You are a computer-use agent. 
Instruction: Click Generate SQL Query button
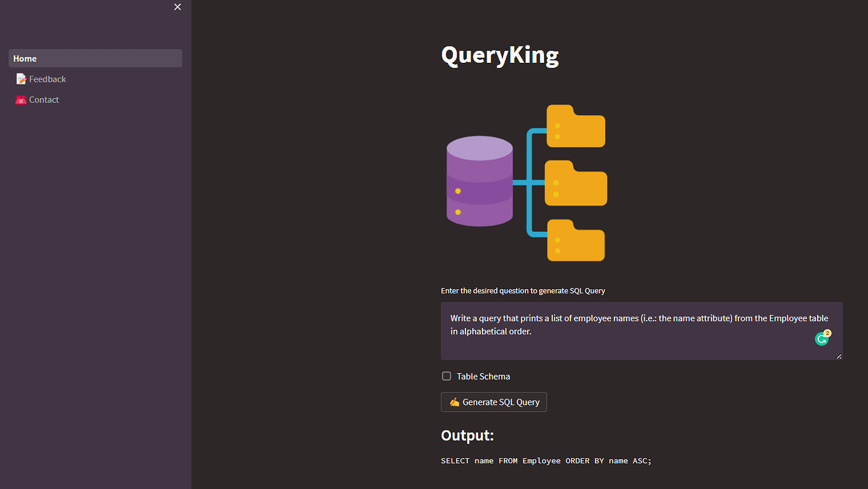[x=494, y=402]
